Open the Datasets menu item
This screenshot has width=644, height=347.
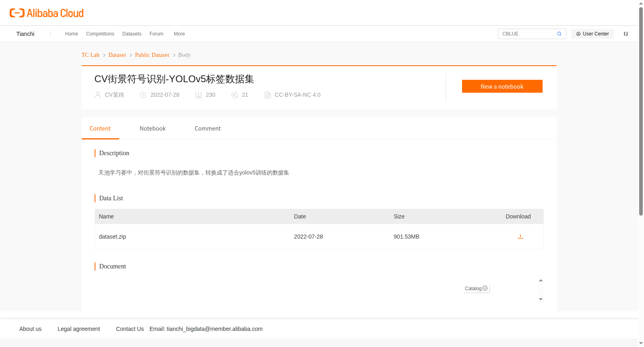tap(132, 34)
